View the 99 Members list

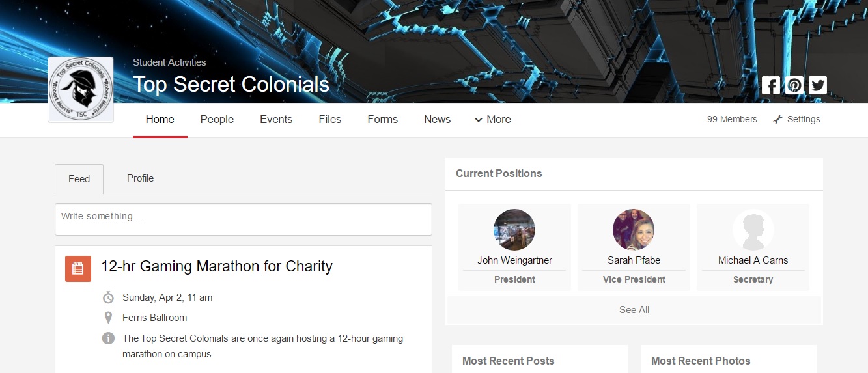pyautogui.click(x=732, y=120)
